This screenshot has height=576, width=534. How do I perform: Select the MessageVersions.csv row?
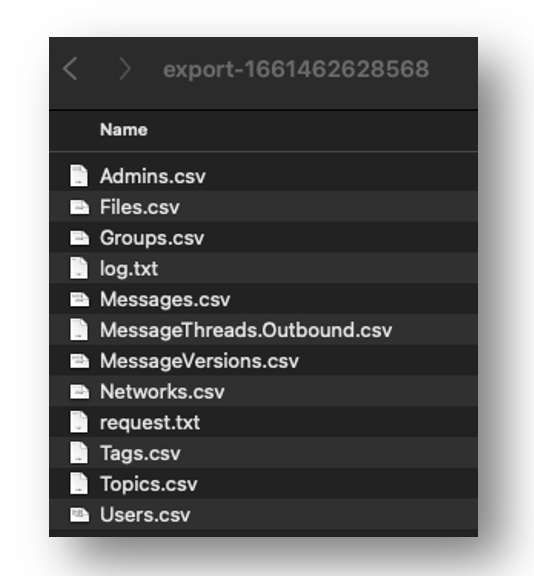(x=263, y=360)
